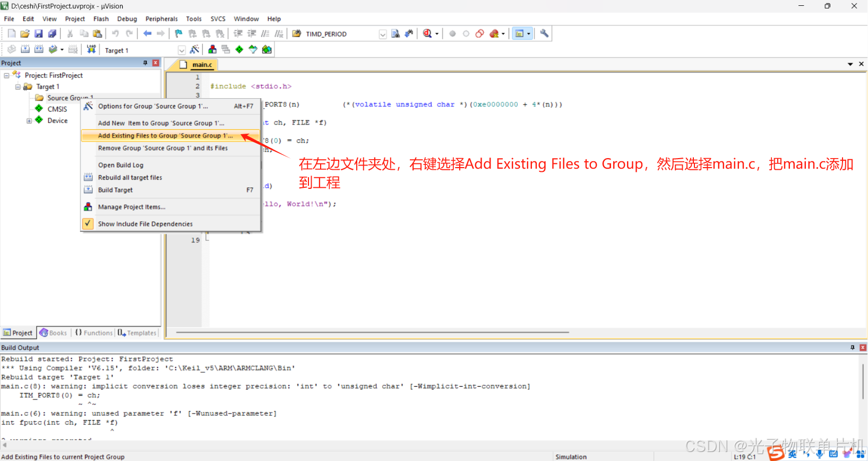Image resolution: width=868 pixels, height=461 pixels.
Task: Select Add Existing Files to Group menu entry
Action: (170, 136)
